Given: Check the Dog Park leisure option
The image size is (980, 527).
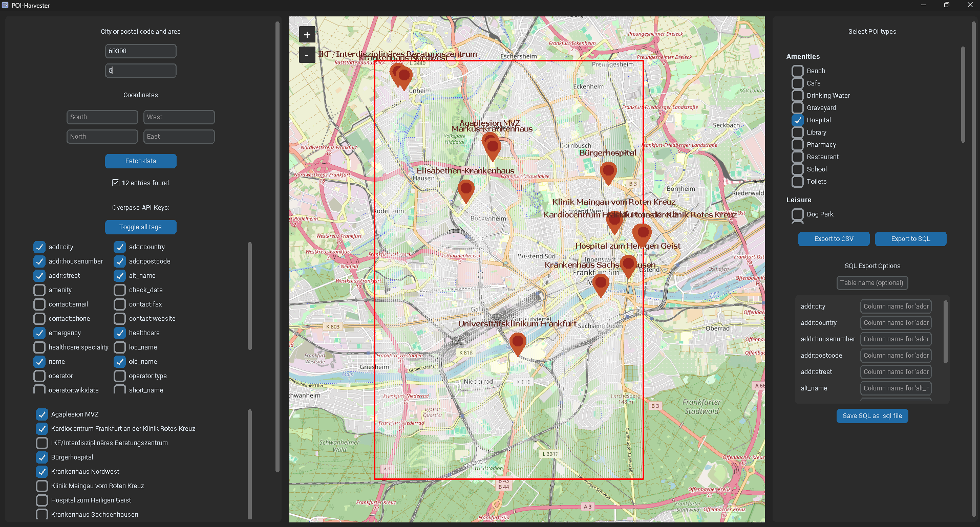Looking at the screenshot, I should 798,214.
